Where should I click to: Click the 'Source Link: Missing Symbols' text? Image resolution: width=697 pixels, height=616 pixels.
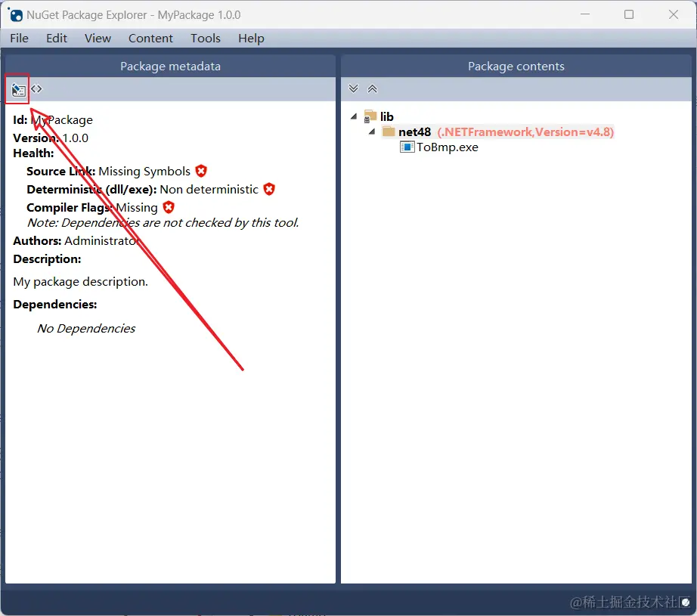(108, 171)
